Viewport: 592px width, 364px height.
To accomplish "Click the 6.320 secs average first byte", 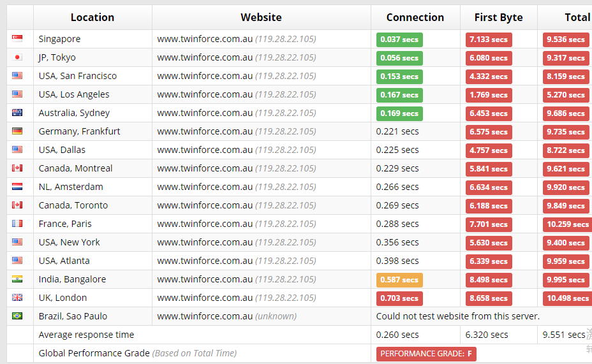I will [x=487, y=335].
